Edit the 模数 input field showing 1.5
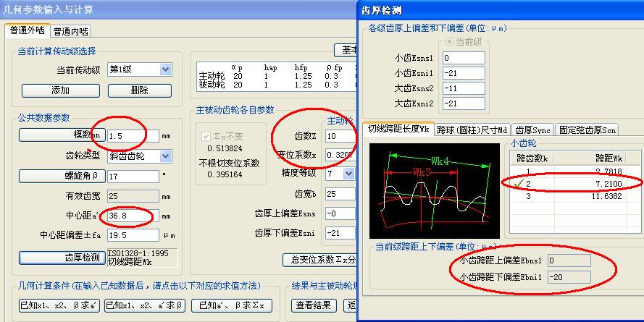Screen dimensions: 644x322 tap(133, 136)
